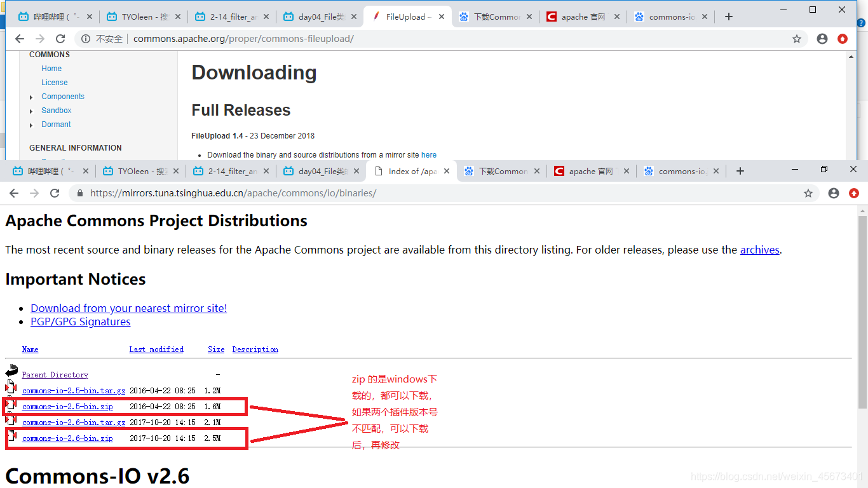
Task: Open the Home link in sidebar
Action: tap(51, 69)
